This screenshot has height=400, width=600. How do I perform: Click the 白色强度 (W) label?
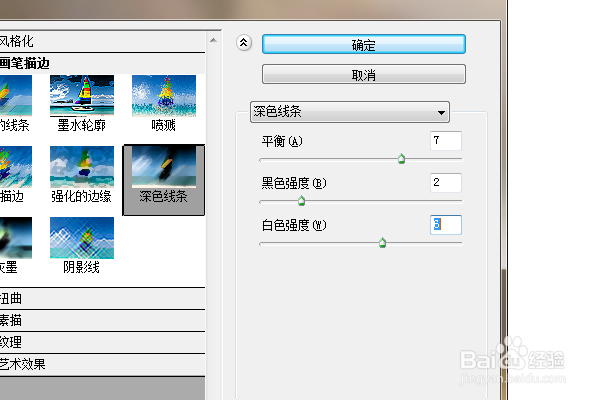[x=294, y=225]
